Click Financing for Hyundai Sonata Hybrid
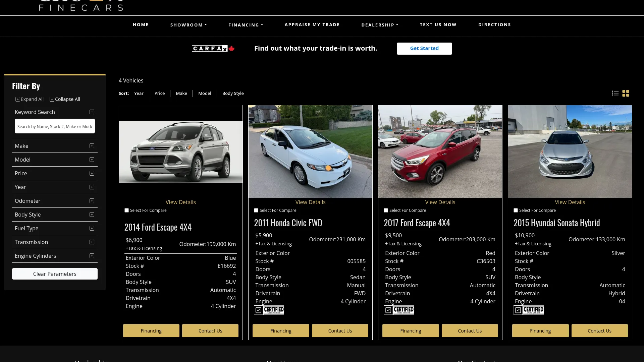This screenshot has height=362, width=644. click(x=540, y=331)
